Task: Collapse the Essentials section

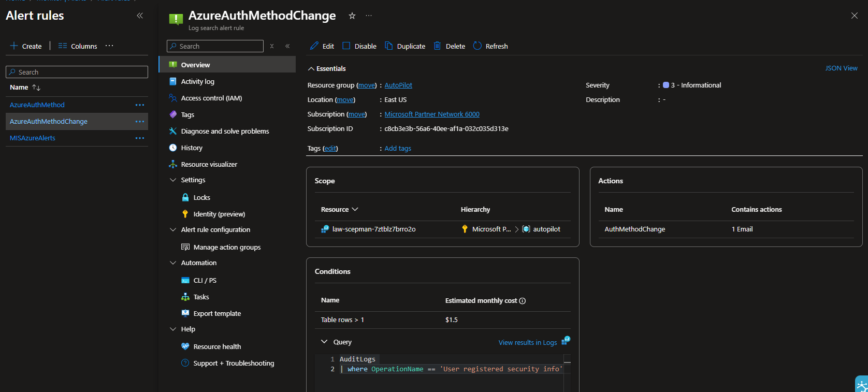Action: [311, 68]
